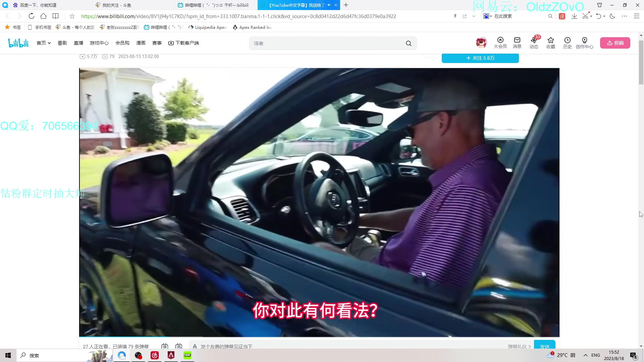Open the 手机书签 bookmark
Screen dimensions: 644x362
click(40, 27)
